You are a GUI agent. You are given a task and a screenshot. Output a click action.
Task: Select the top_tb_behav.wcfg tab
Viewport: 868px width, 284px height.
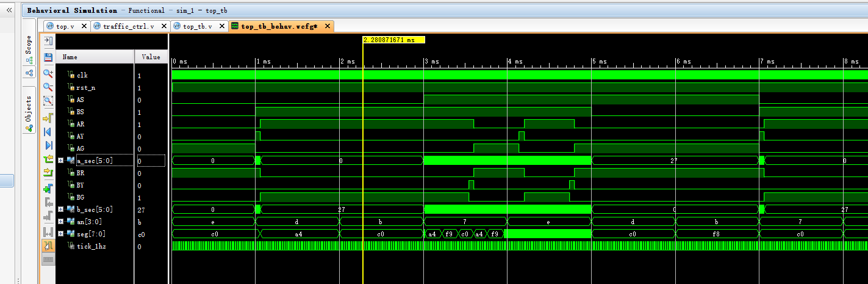tap(279, 26)
